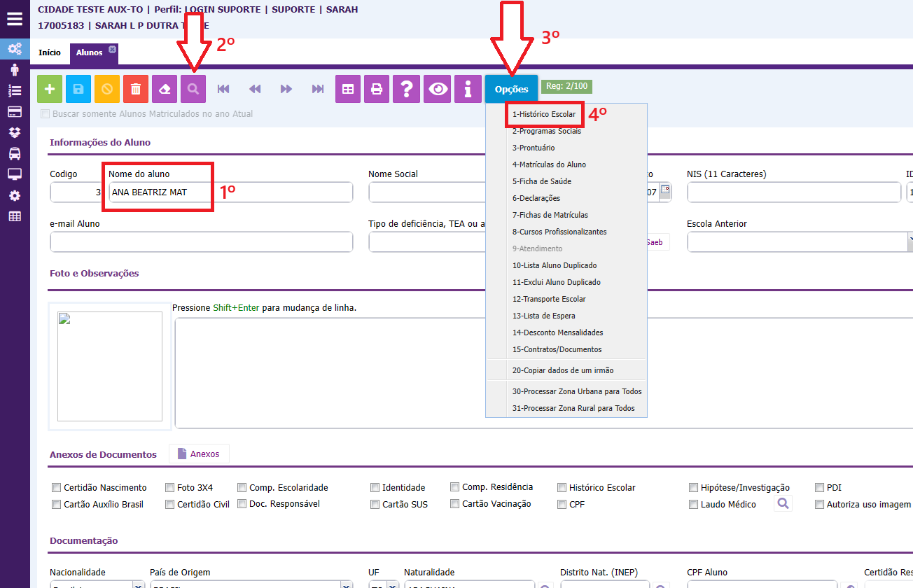The width and height of the screenshot is (913, 588).
Task: Select 1-Histórico Escolar from the menu
Action: [x=544, y=114]
